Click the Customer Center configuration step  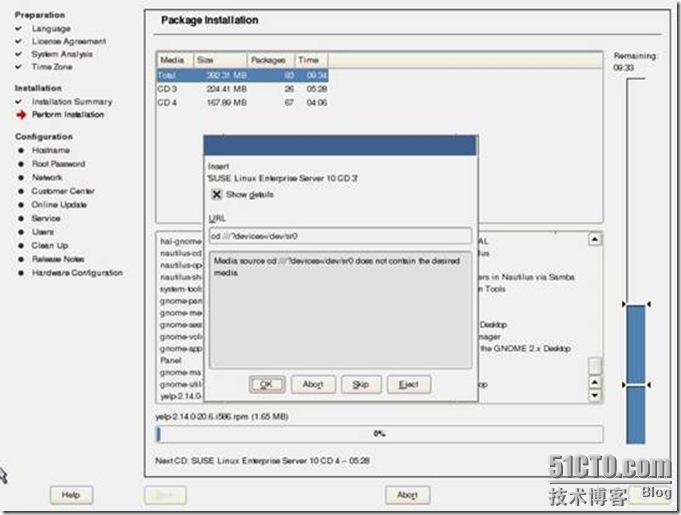pyautogui.click(x=63, y=191)
